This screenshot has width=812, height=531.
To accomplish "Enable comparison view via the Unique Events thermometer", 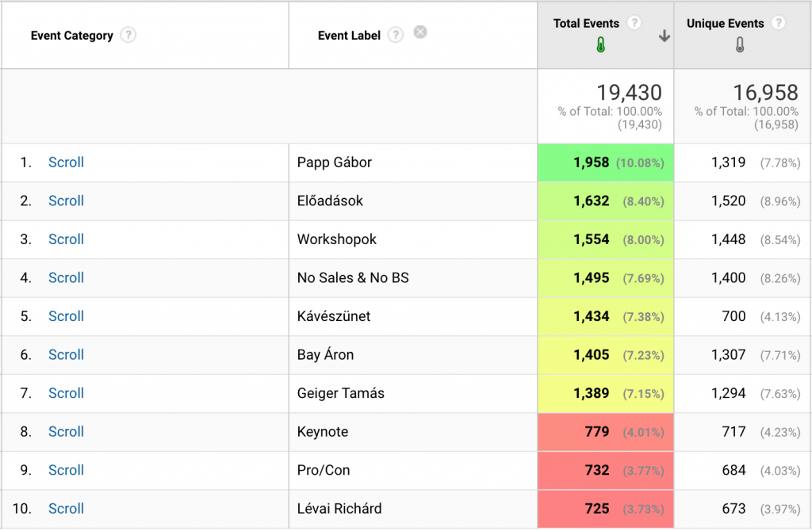I will coord(739,44).
